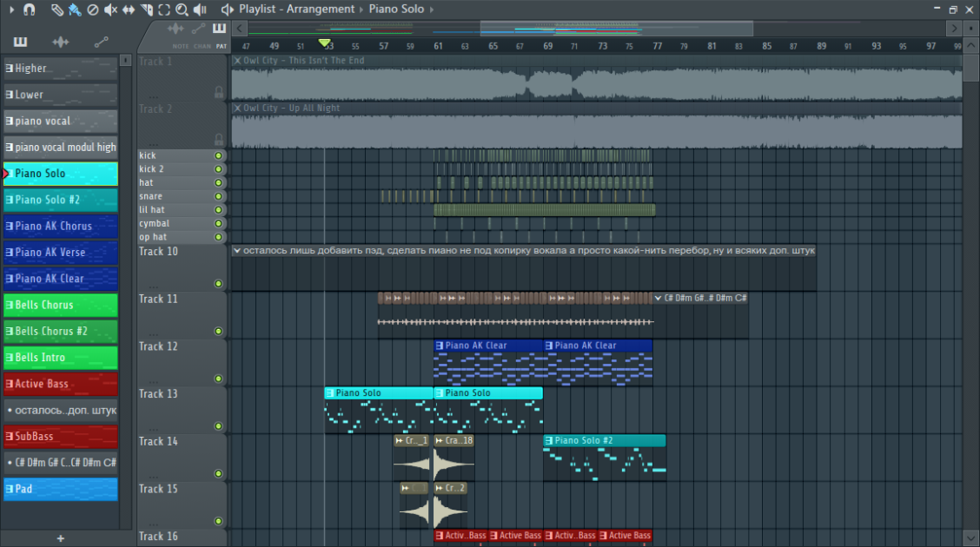980x547 pixels.
Task: Open the Piano Solo breadcrumb dropdown
Action: [396, 10]
